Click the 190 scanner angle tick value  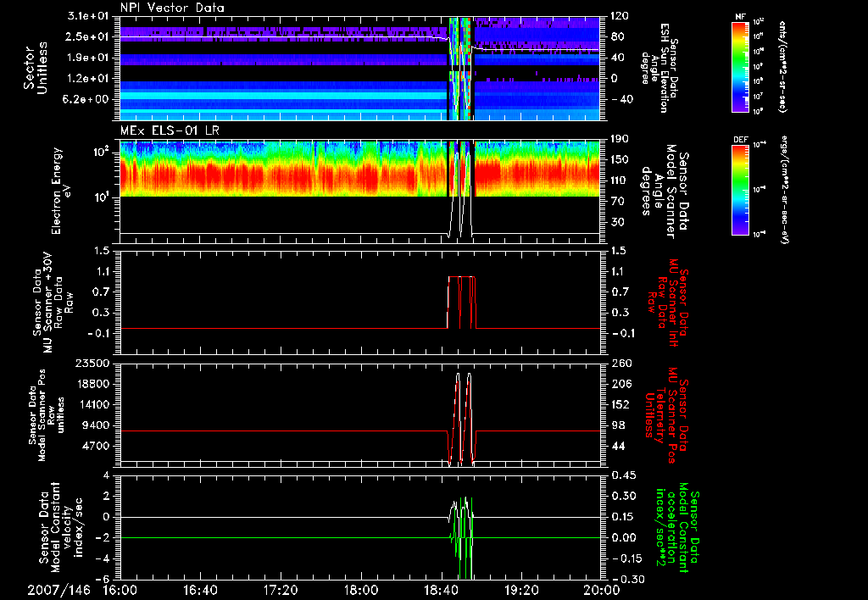point(620,139)
